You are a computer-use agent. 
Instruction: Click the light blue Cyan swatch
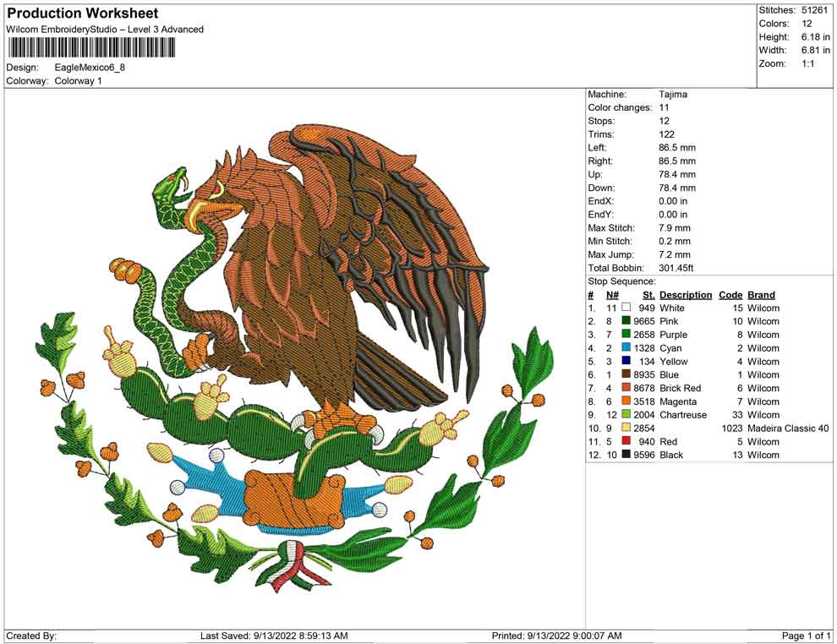pos(626,347)
